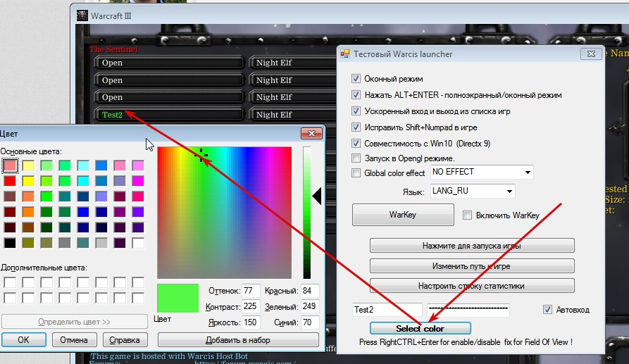Open the first Open slot in Warcraft III
629x364 pixels.
click(x=169, y=63)
